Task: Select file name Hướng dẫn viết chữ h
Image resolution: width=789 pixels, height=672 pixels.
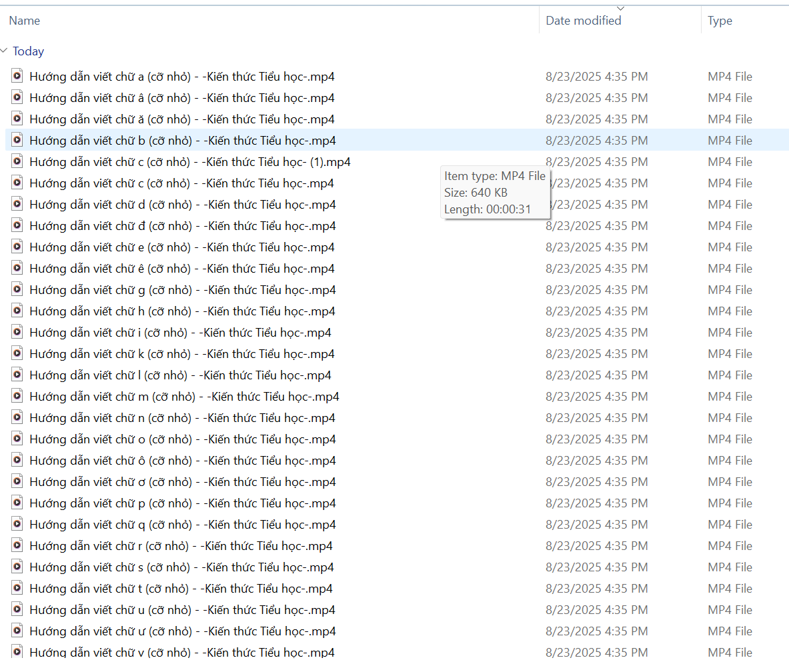Action: pos(181,311)
